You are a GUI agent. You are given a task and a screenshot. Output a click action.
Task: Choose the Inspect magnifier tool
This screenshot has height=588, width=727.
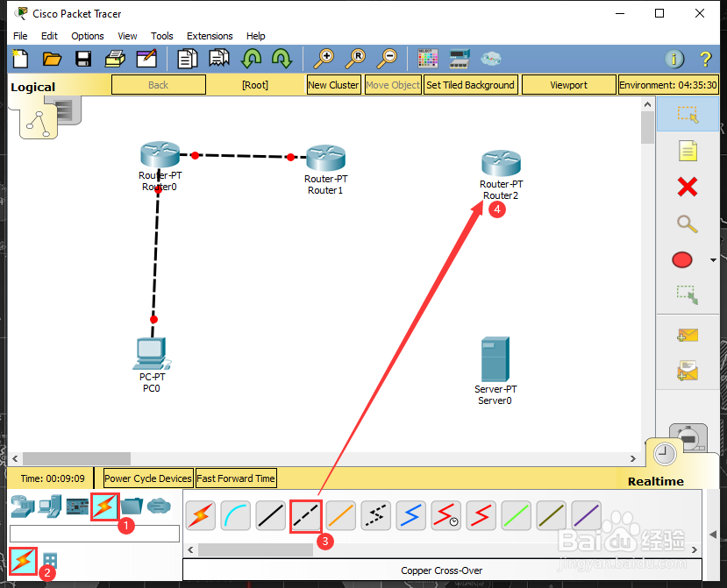tap(688, 223)
